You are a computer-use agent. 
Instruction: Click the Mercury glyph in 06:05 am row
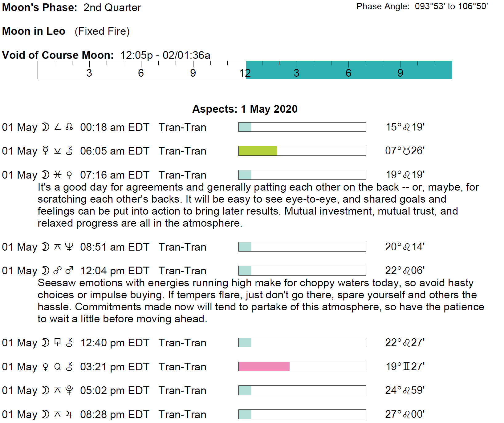pyautogui.click(x=46, y=151)
